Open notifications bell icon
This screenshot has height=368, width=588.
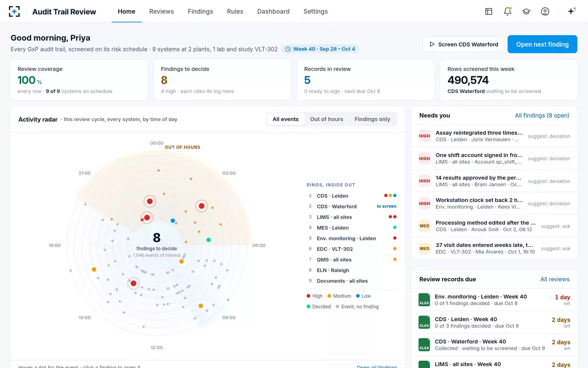tap(508, 11)
